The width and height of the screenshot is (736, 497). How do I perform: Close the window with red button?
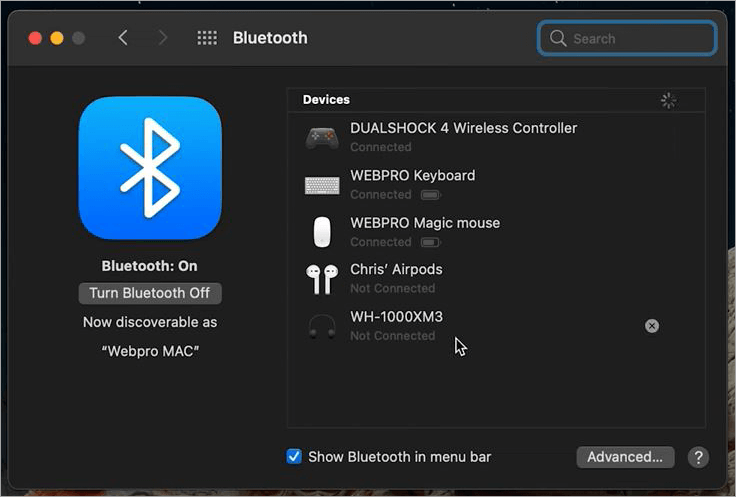[x=35, y=38]
